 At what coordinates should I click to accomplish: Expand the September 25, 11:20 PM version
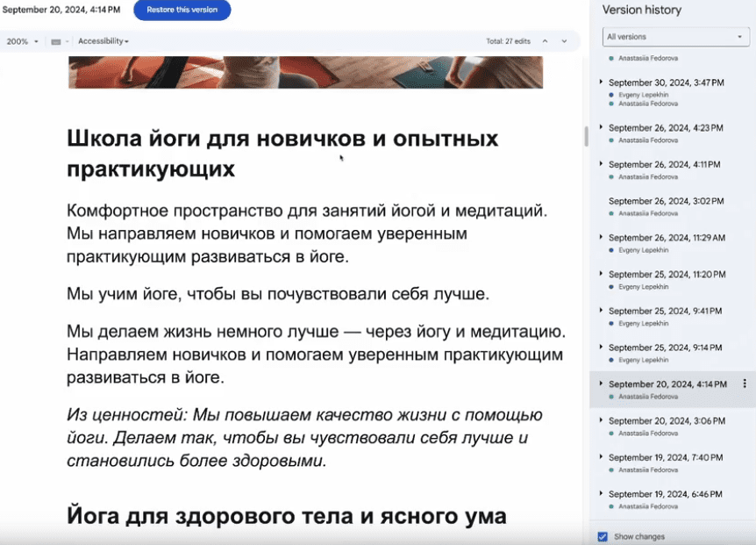pos(601,274)
